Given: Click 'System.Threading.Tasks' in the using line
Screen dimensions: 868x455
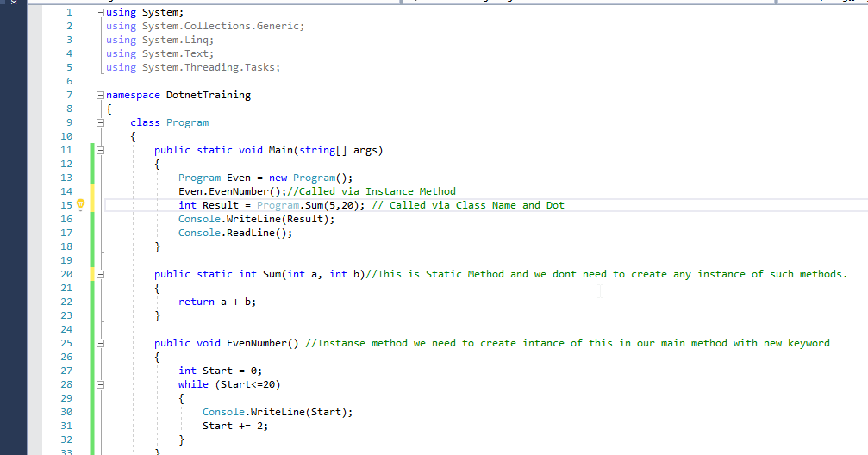Looking at the screenshot, I should pyautogui.click(x=208, y=67).
